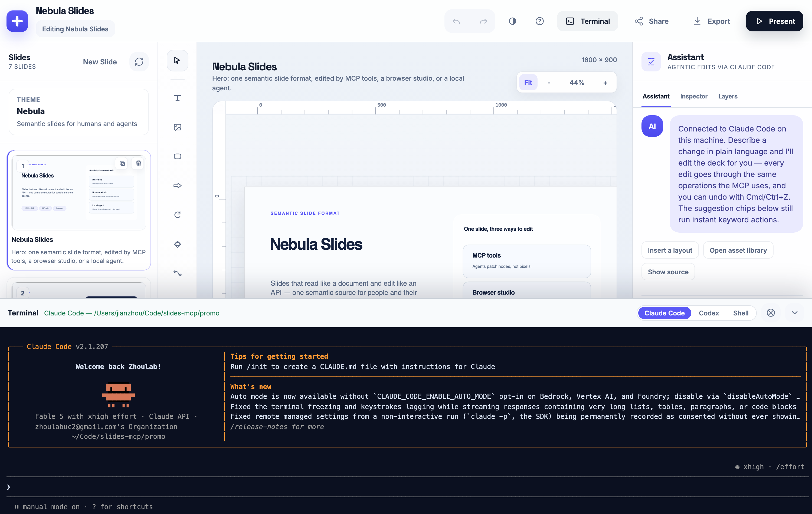Screen dimensions: 812x514
Task: Start presentation with Present button
Action: tap(774, 21)
